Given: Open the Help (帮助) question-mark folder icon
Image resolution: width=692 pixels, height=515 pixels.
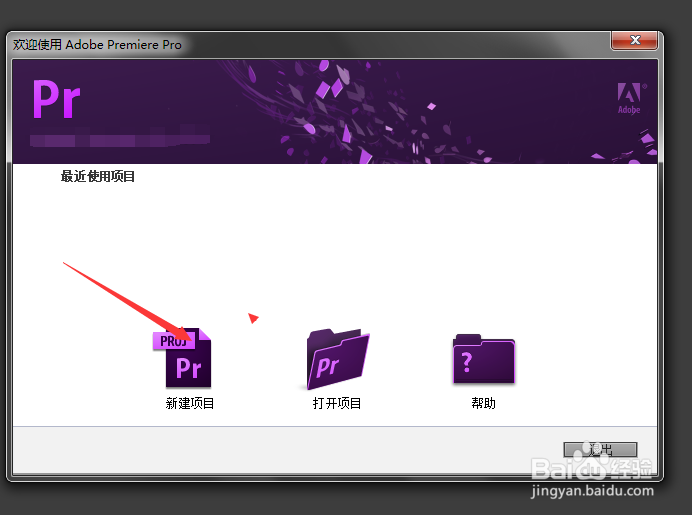Looking at the screenshot, I should point(484,359).
